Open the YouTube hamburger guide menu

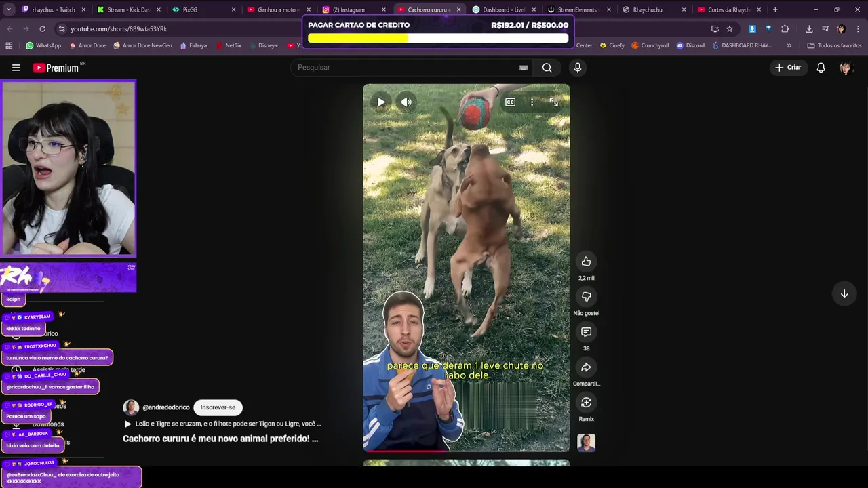16,68
